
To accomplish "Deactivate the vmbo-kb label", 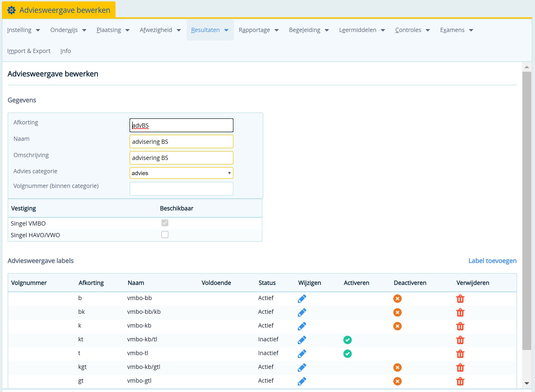I will point(397,326).
